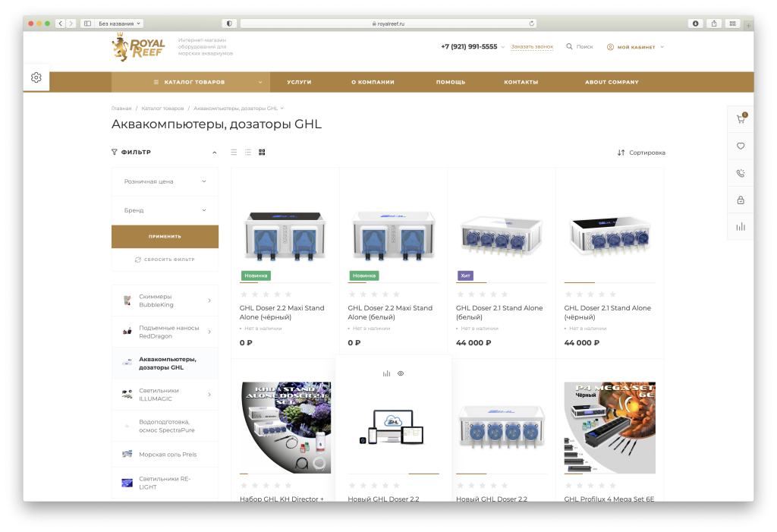Image resolution: width=777 pixels, height=532 pixels.
Task: Switch to wide list view layout
Action: 234,153
